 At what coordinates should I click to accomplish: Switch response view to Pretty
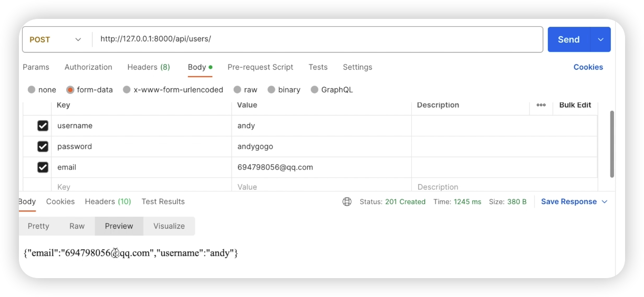(38, 226)
